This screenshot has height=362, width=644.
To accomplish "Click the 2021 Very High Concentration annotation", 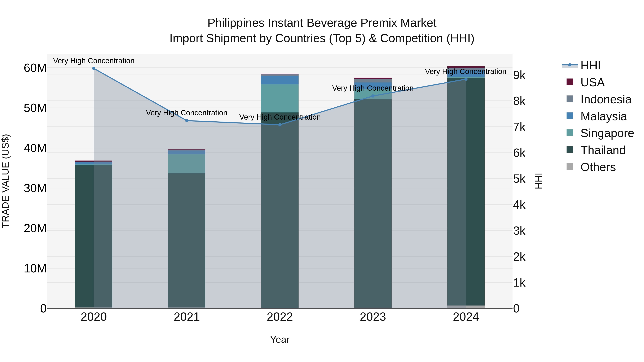I will pyautogui.click(x=187, y=113).
